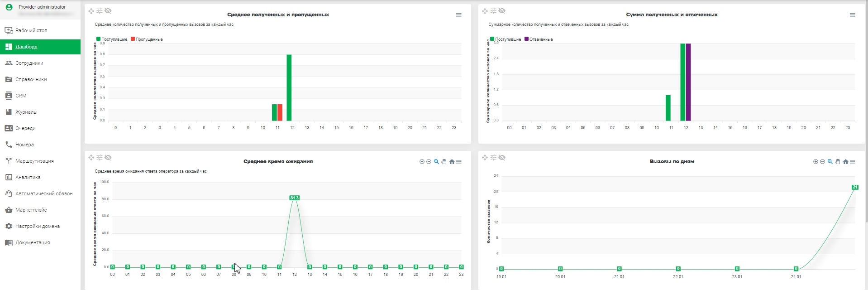Hide the Среднее полученных и пропущенных widget via eye icon

tap(108, 11)
